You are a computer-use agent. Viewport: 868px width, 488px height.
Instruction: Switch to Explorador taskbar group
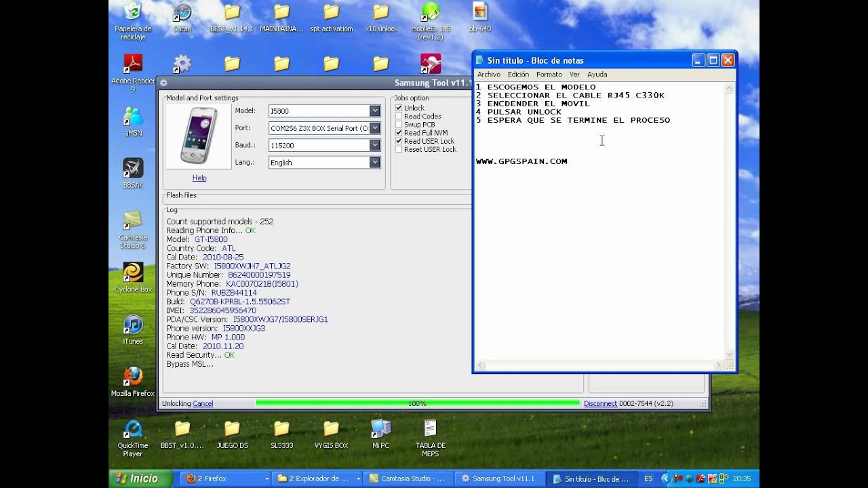319,479
